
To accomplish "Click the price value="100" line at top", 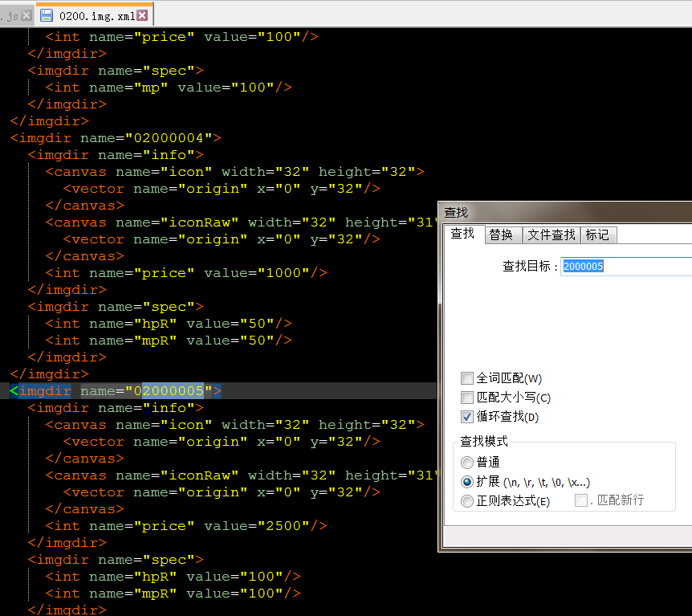I will pos(181,37).
